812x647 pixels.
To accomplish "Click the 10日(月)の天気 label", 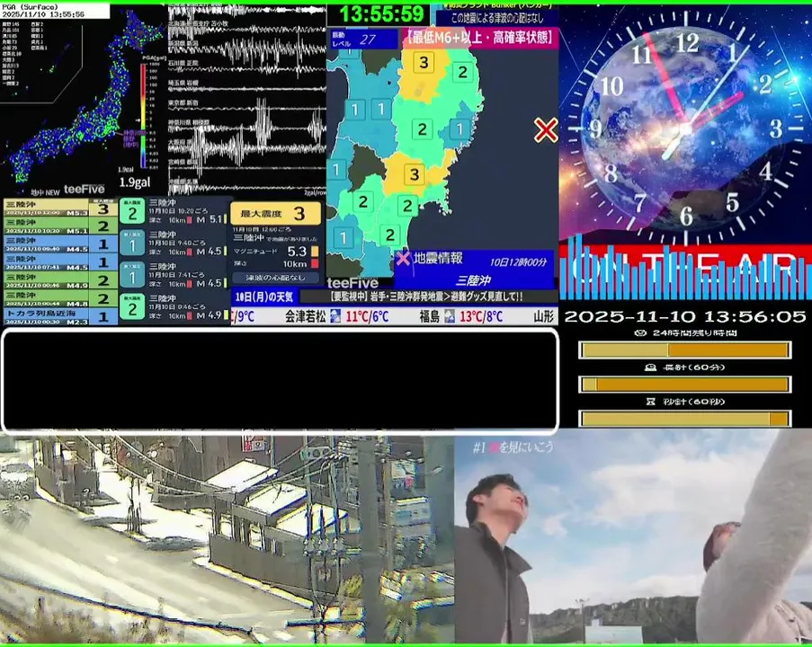I will [264, 297].
